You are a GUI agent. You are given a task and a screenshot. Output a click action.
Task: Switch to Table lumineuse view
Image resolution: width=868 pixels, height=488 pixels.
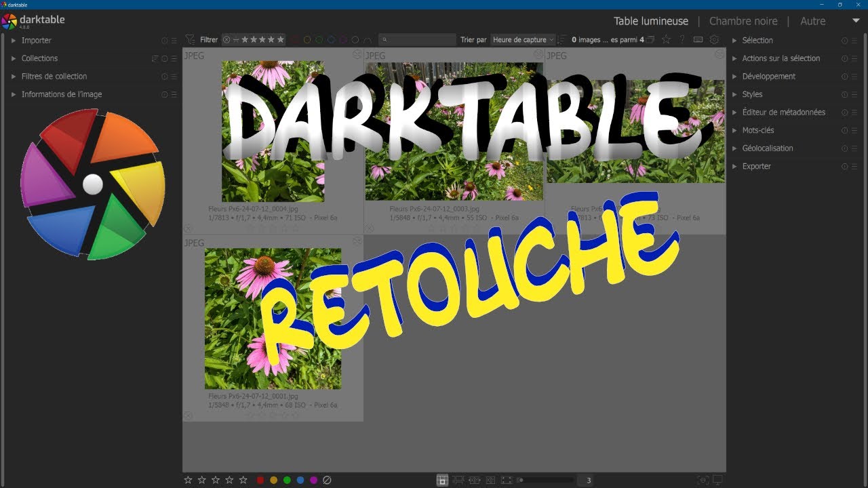[x=651, y=21]
